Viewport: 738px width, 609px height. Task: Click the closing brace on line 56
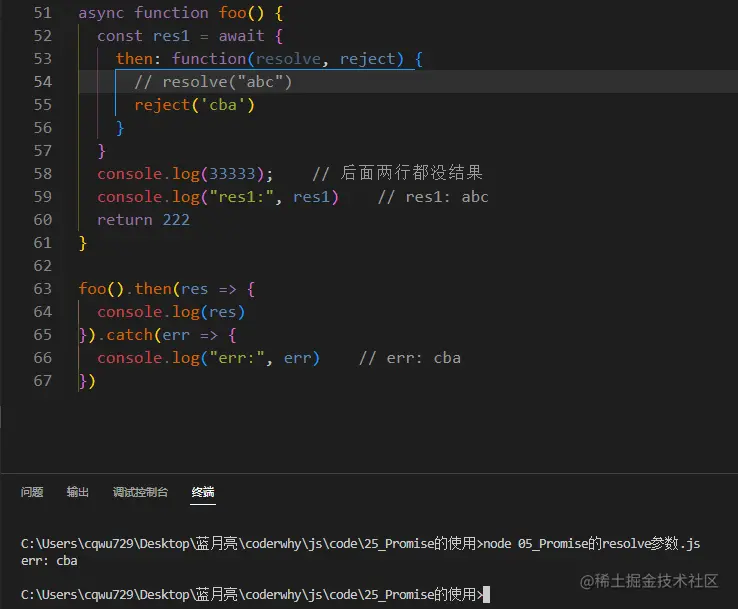[x=120, y=128]
